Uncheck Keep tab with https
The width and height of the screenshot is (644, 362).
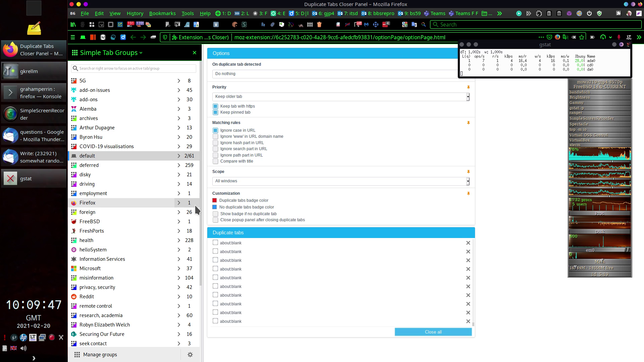(x=215, y=106)
